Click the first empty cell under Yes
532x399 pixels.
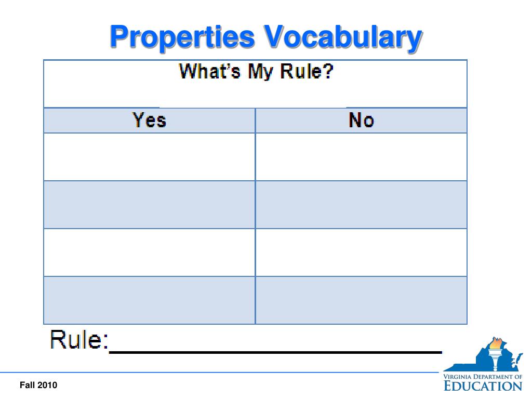[149, 157]
